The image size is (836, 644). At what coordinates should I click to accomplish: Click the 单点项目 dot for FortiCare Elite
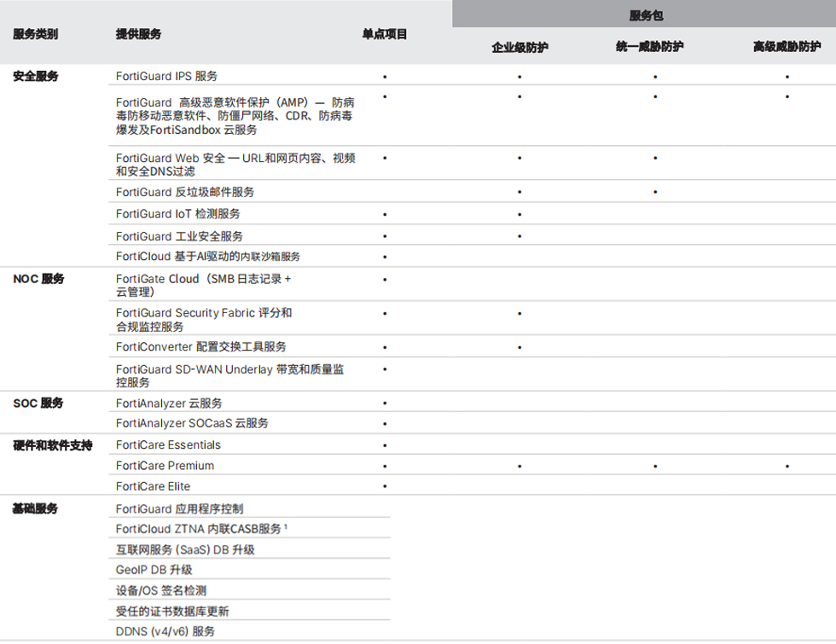pos(385,486)
